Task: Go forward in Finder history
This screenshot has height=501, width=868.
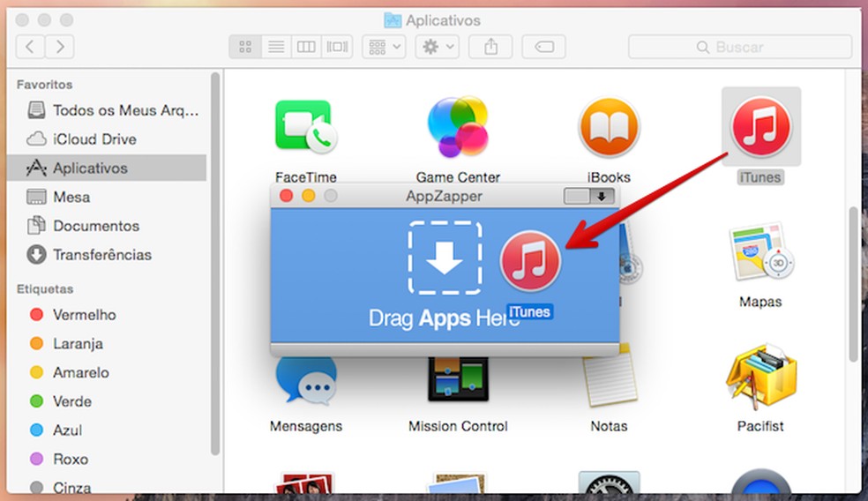Action: click(x=59, y=47)
